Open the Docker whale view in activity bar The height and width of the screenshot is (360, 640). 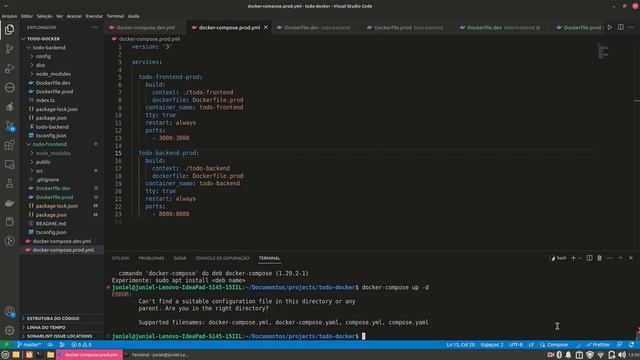pyautogui.click(x=9, y=203)
